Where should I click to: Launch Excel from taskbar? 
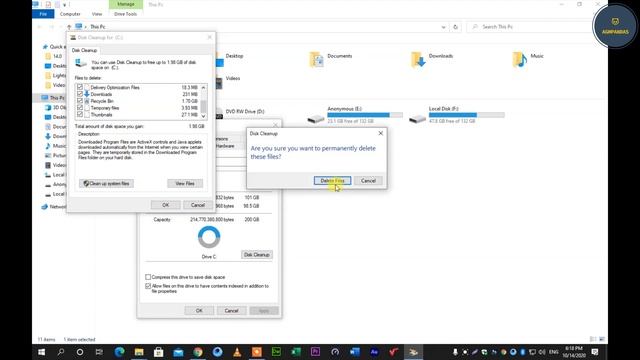click(x=296, y=352)
